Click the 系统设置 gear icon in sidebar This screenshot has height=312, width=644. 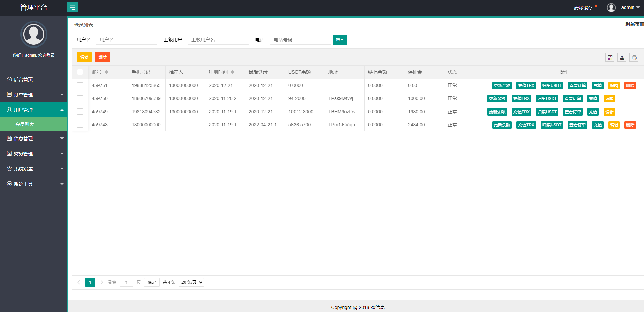pyautogui.click(x=9, y=168)
